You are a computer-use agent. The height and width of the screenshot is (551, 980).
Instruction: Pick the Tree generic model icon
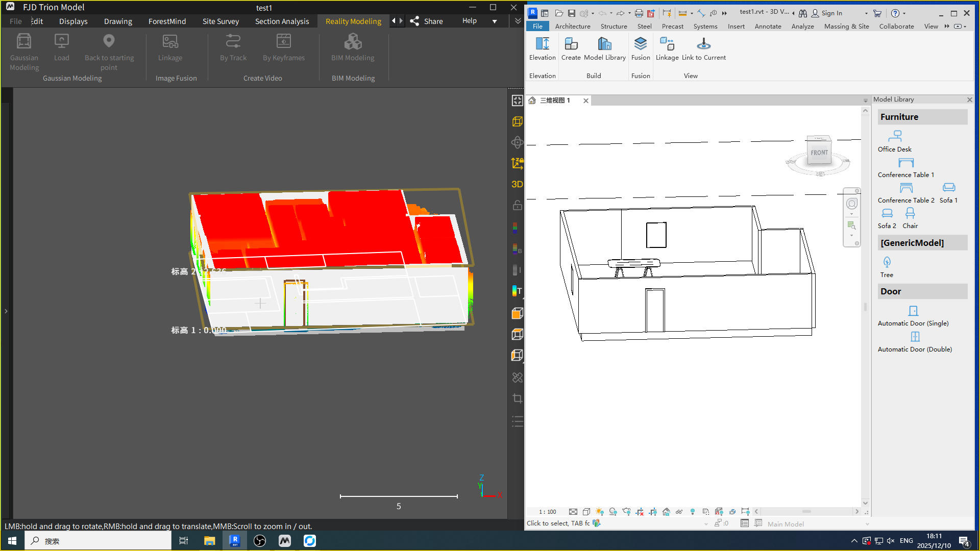click(x=887, y=262)
